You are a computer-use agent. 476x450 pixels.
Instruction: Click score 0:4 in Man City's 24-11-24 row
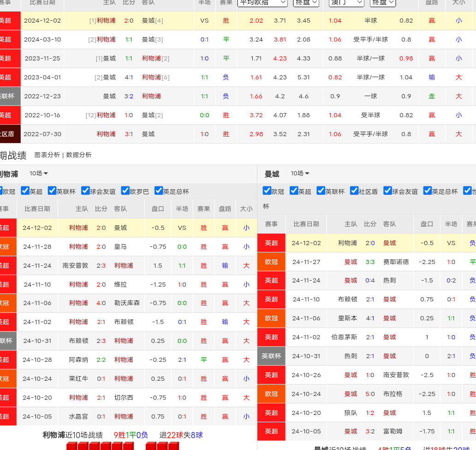click(370, 281)
